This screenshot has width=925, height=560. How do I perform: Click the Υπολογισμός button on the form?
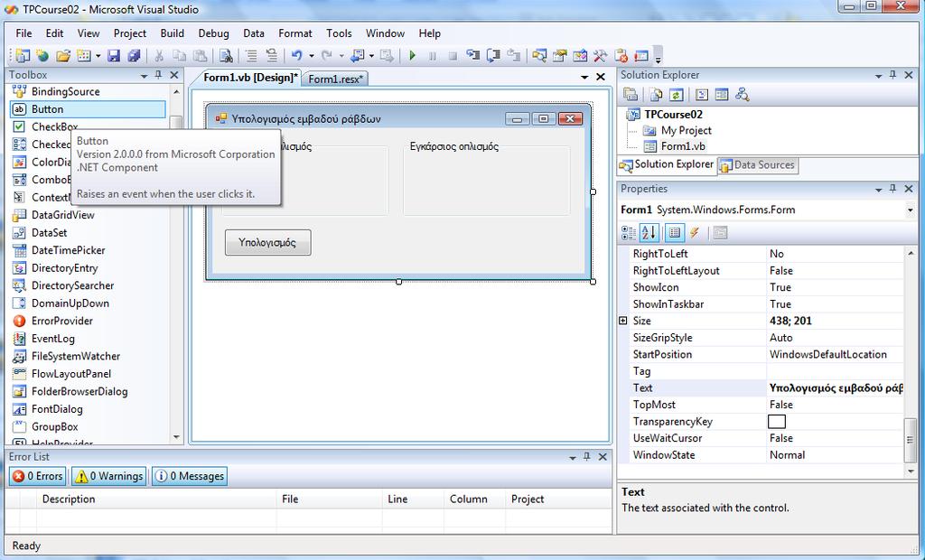[267, 243]
